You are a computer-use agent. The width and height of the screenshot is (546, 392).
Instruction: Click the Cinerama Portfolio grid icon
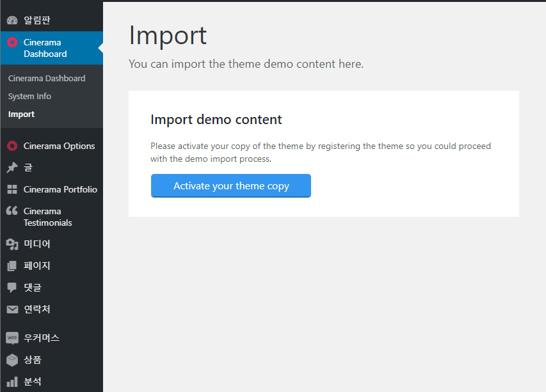12,189
